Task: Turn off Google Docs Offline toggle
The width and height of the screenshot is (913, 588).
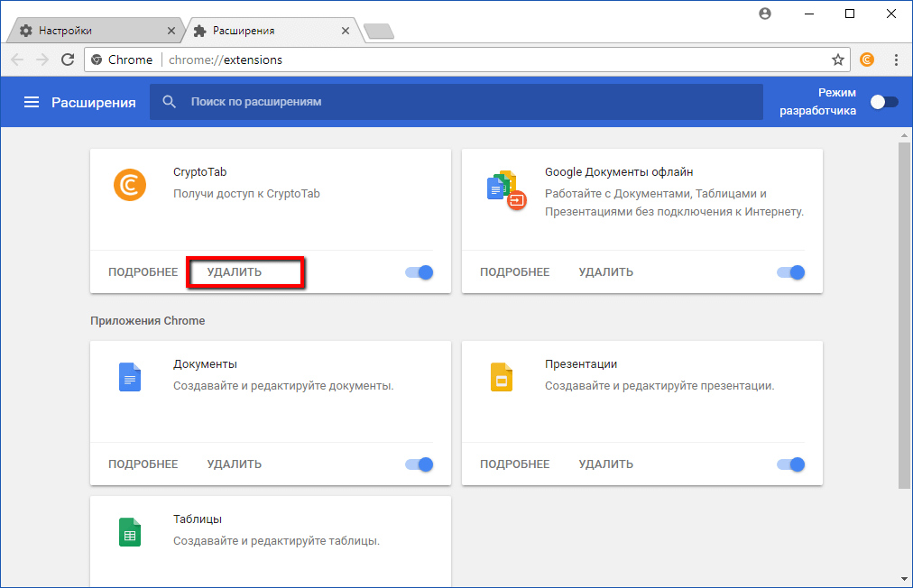Action: [x=791, y=271]
